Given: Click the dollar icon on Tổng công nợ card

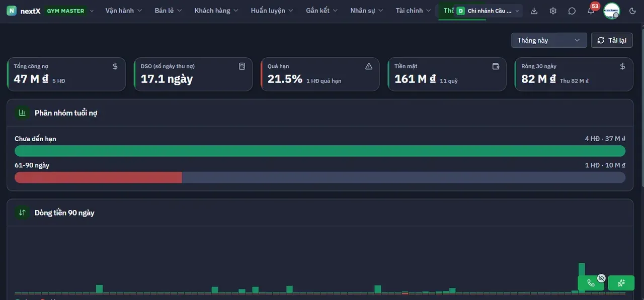Looking at the screenshot, I should [x=115, y=66].
